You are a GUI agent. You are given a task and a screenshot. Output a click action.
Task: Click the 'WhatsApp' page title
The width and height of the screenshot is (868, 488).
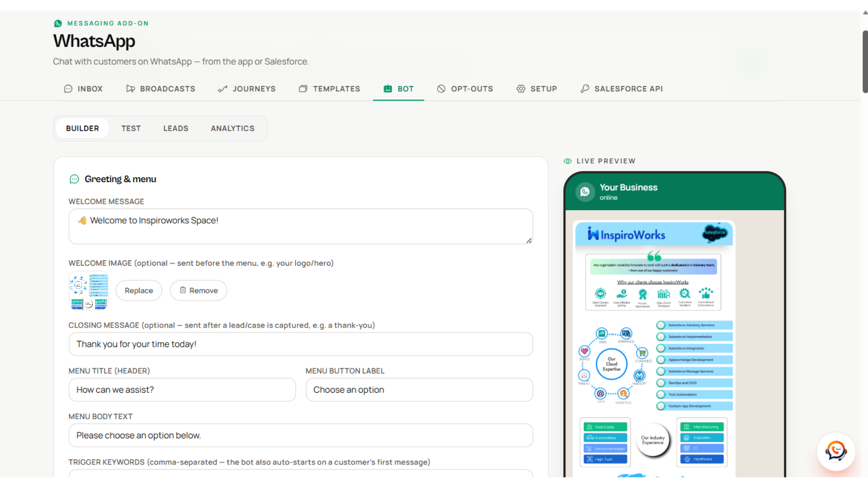94,41
